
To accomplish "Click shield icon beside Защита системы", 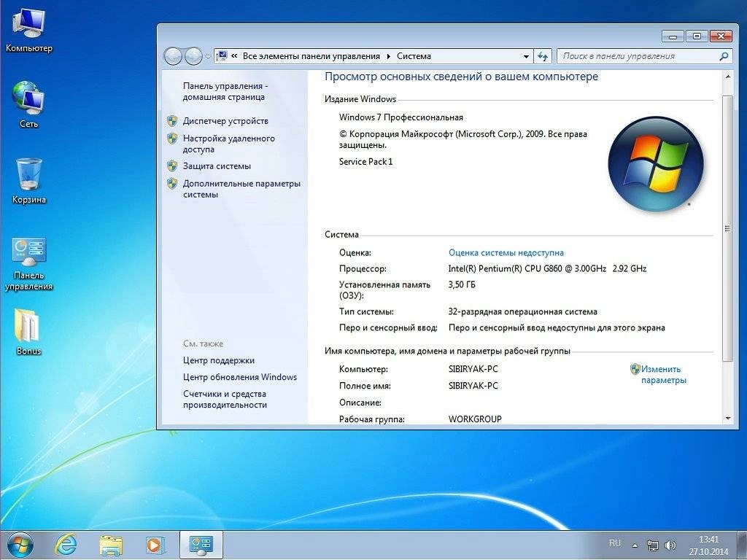I will pos(172,166).
